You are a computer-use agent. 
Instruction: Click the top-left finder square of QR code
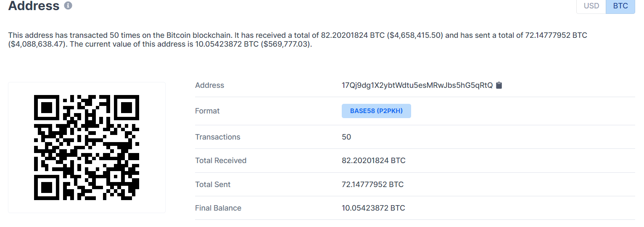click(47, 108)
